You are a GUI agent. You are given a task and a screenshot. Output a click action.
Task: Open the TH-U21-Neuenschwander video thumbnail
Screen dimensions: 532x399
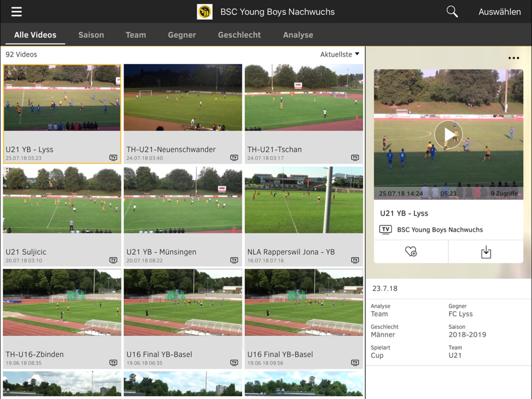(x=183, y=98)
